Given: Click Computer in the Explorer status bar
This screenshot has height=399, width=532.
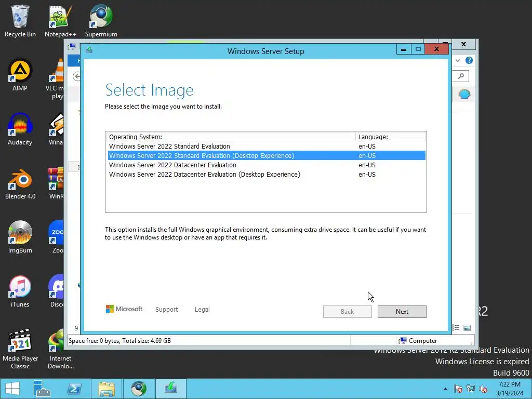Looking at the screenshot, I should (x=418, y=341).
